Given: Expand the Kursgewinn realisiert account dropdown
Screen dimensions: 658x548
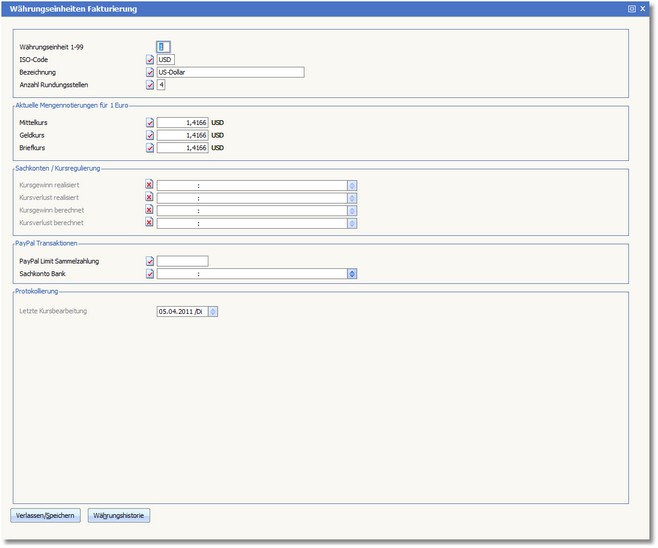Looking at the screenshot, I should coord(352,185).
